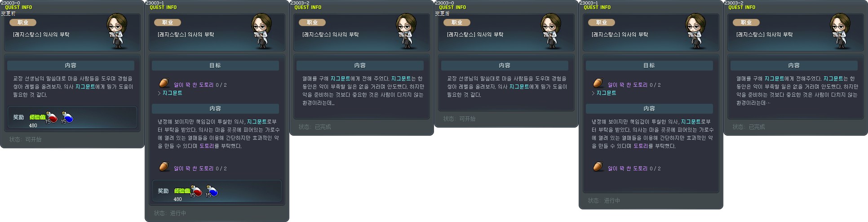The height and width of the screenshot is (222, 868).
Task: Click the acorn icon under 目标 in the second panel
Action: [164, 83]
